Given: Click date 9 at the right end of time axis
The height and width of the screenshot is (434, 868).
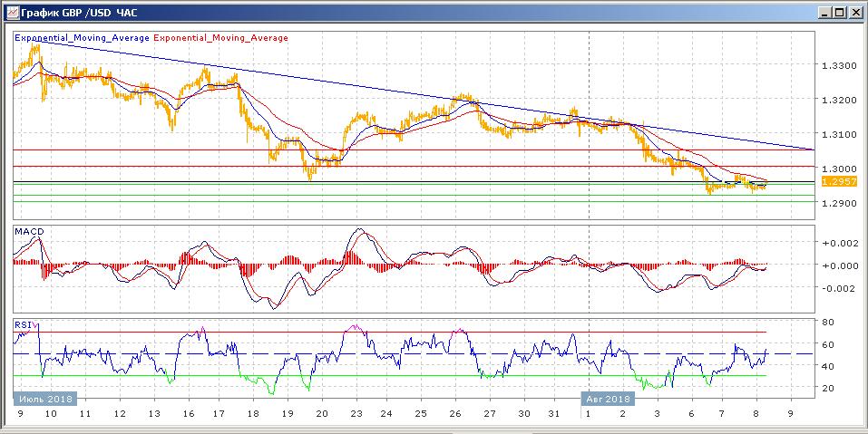Looking at the screenshot, I should 791,414.
